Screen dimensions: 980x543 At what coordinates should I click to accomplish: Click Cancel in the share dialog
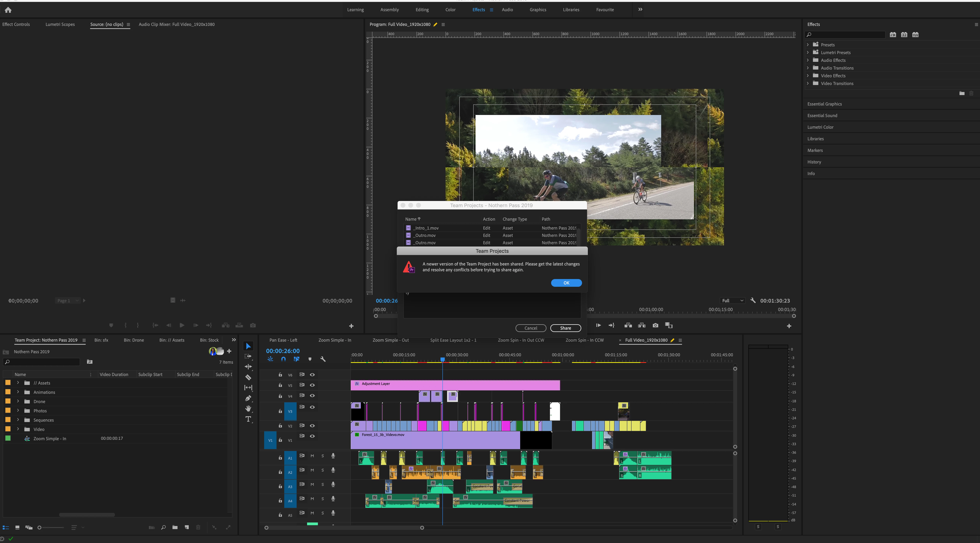(x=531, y=328)
